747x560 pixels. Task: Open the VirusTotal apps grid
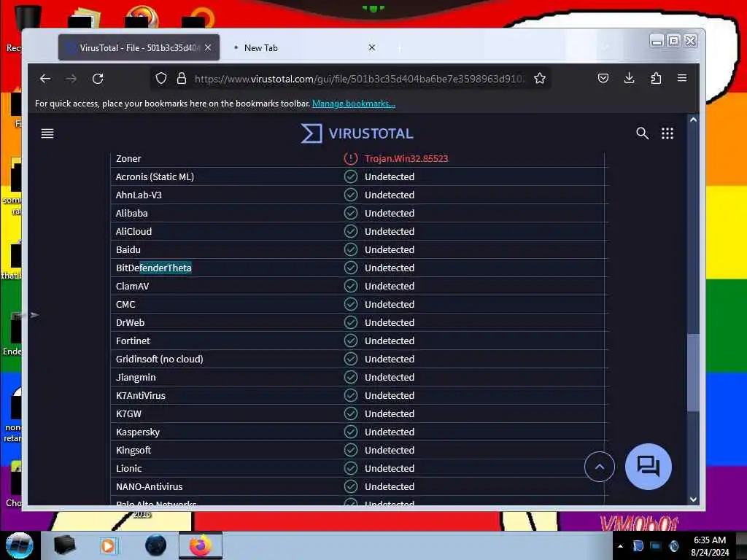667,133
